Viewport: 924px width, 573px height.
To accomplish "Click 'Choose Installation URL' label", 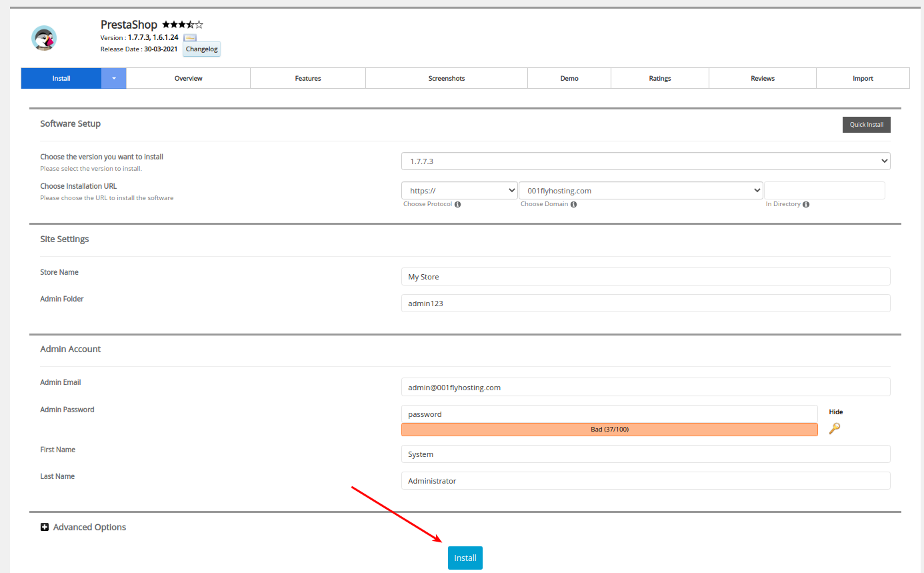I will pos(79,186).
